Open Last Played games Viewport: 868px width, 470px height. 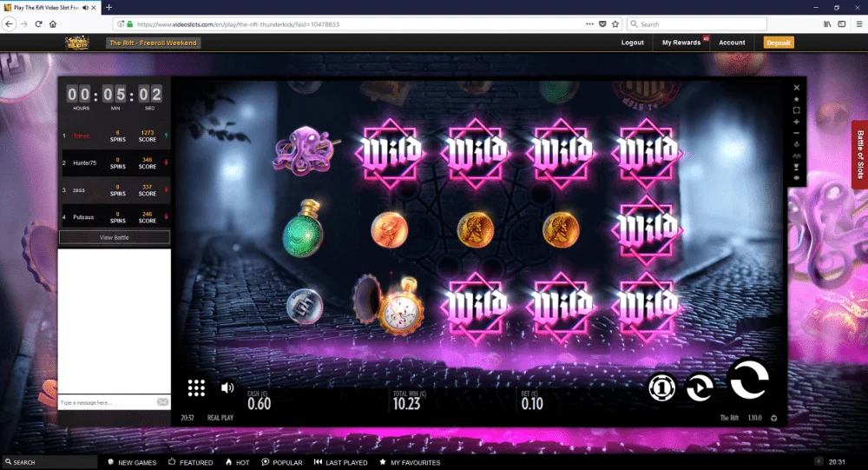(x=340, y=462)
